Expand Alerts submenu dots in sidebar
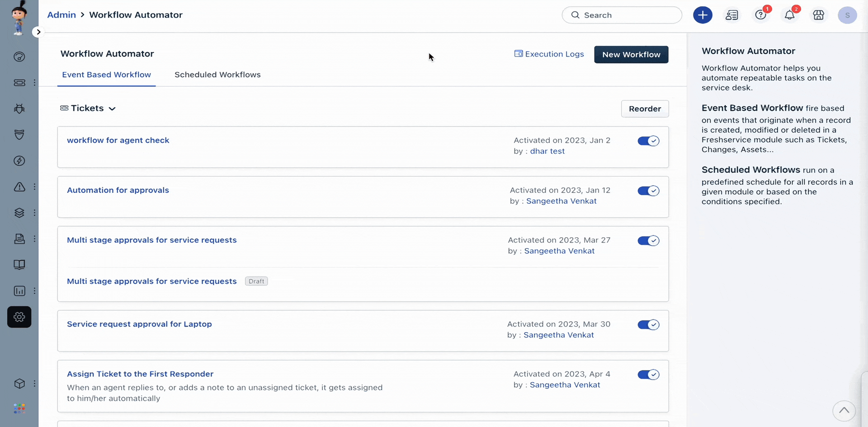 point(34,187)
